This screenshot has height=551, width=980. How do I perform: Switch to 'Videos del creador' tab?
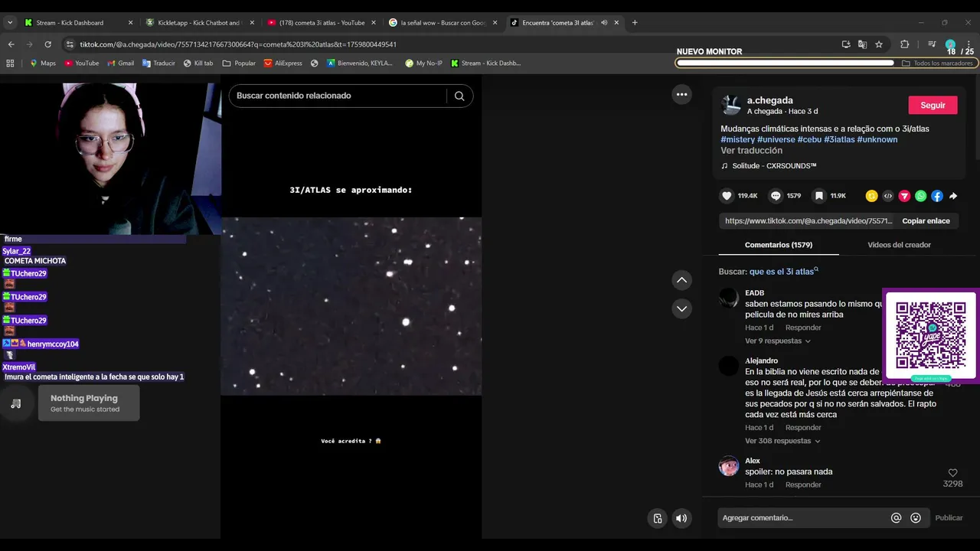[899, 245]
